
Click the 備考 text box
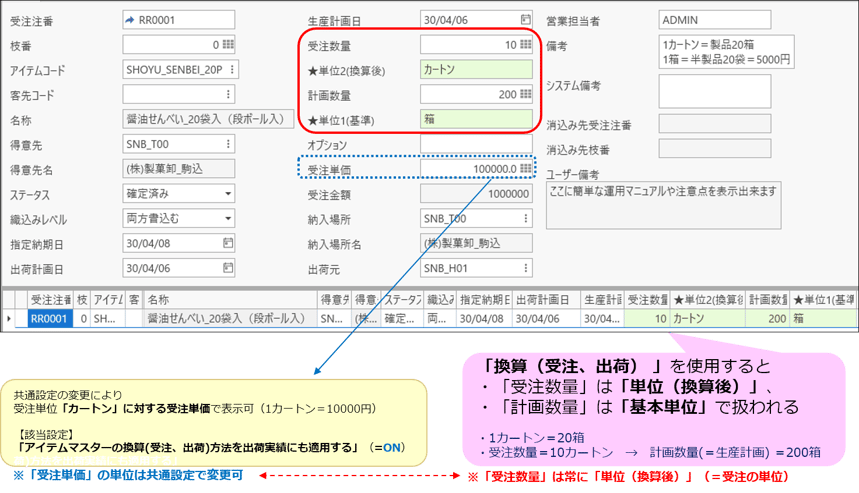click(726, 52)
